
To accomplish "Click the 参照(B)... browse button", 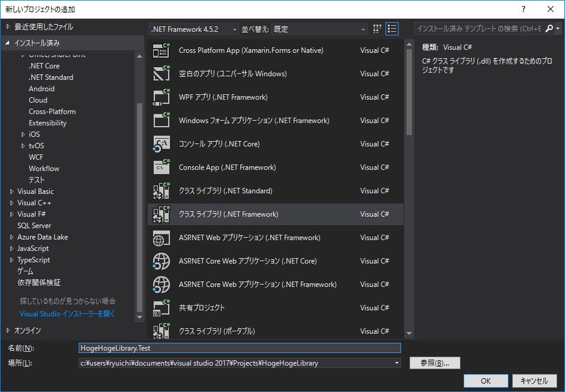I will [435, 363].
